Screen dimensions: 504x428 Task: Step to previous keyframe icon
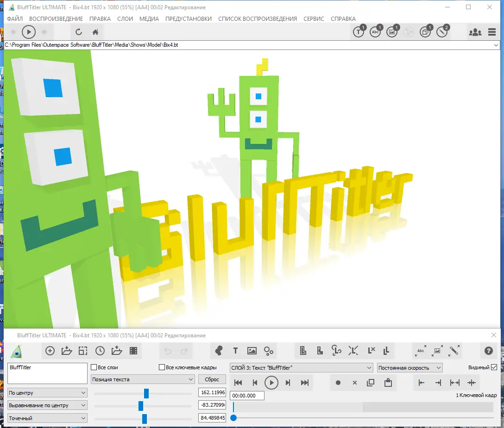click(255, 383)
